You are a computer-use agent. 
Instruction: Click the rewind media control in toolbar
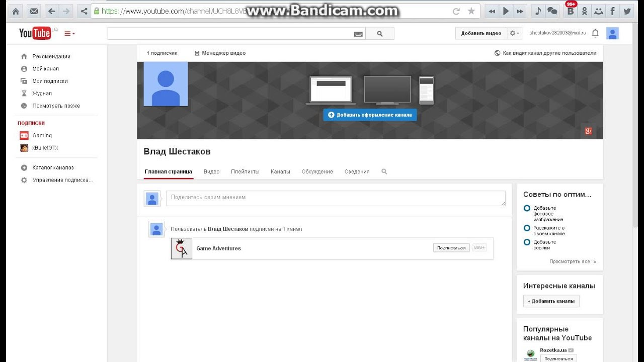pyautogui.click(x=492, y=11)
